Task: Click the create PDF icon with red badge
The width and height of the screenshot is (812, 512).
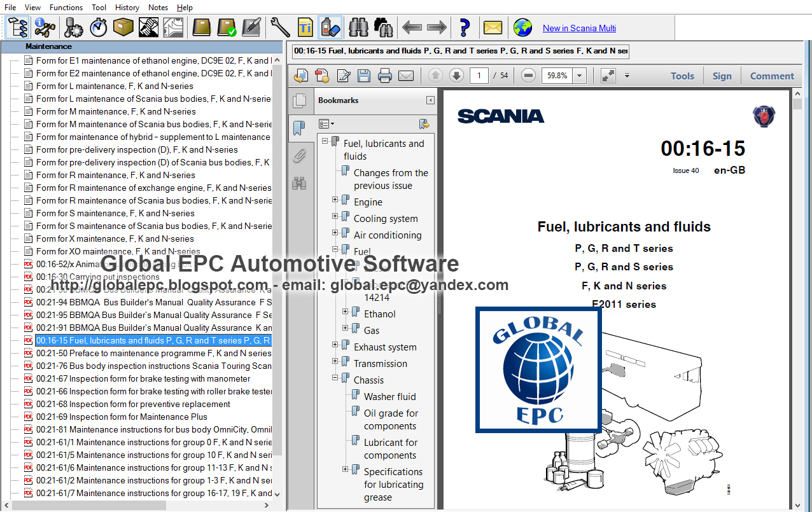Action: tap(322, 76)
